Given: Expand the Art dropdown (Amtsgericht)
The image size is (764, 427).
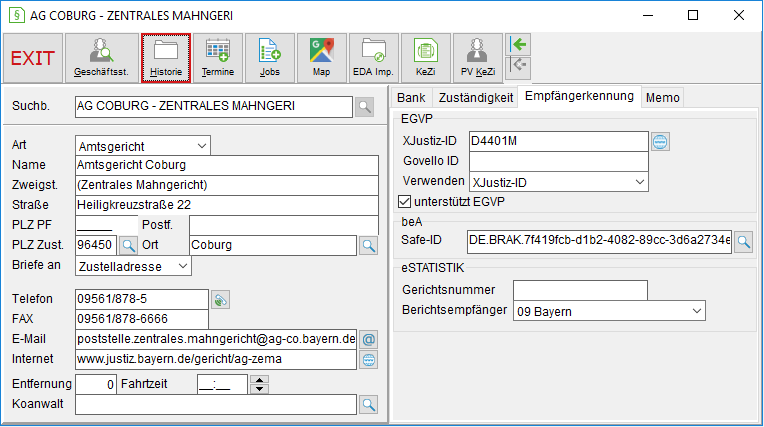Looking at the screenshot, I should [202, 146].
